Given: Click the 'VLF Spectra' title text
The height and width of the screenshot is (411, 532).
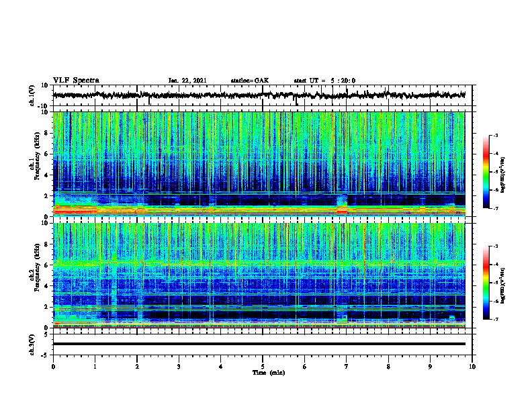Looking at the screenshot, I should pos(76,81).
